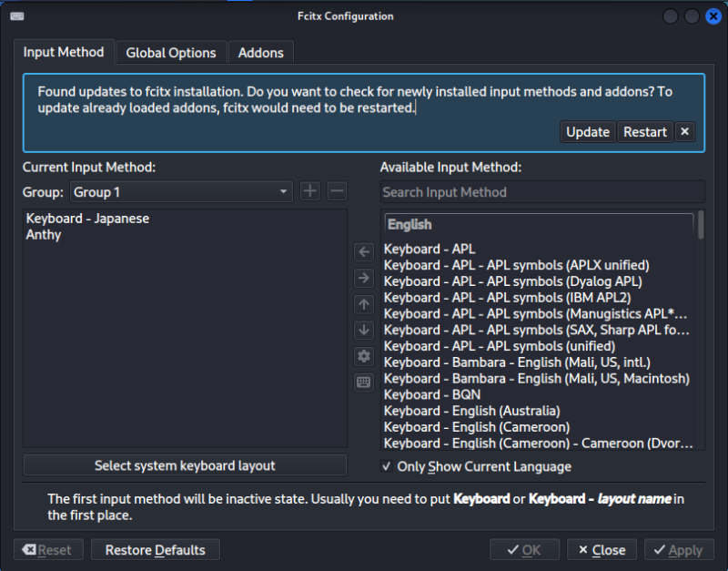Click the remove group minus icon
Screen dimensions: 728x571
[x=337, y=191]
